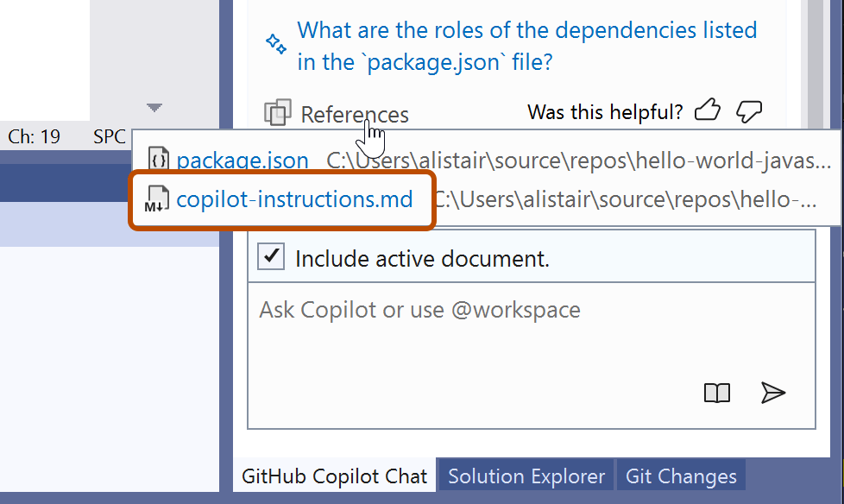Collapse the References list
The width and height of the screenshot is (844, 504).
coord(354,113)
